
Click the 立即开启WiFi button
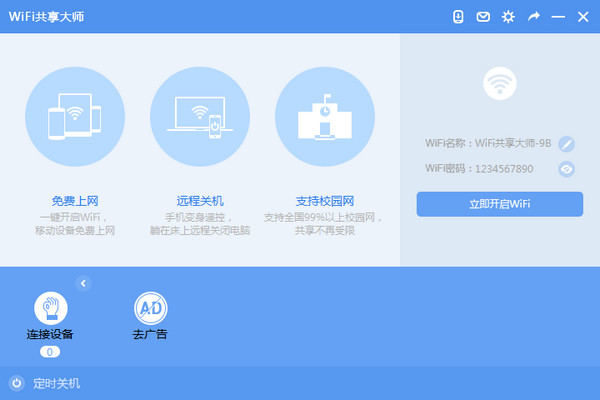pyautogui.click(x=500, y=204)
